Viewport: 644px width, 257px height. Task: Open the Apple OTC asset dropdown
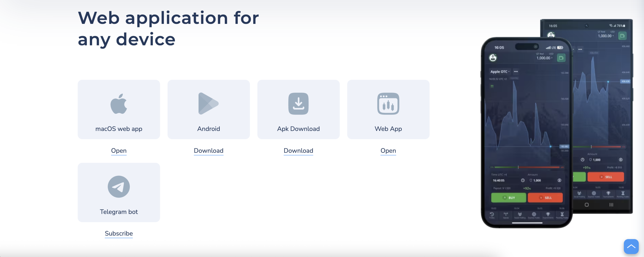pyautogui.click(x=500, y=72)
